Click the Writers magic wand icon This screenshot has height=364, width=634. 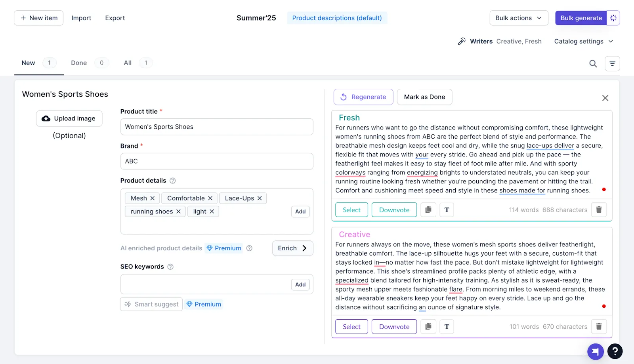(462, 41)
